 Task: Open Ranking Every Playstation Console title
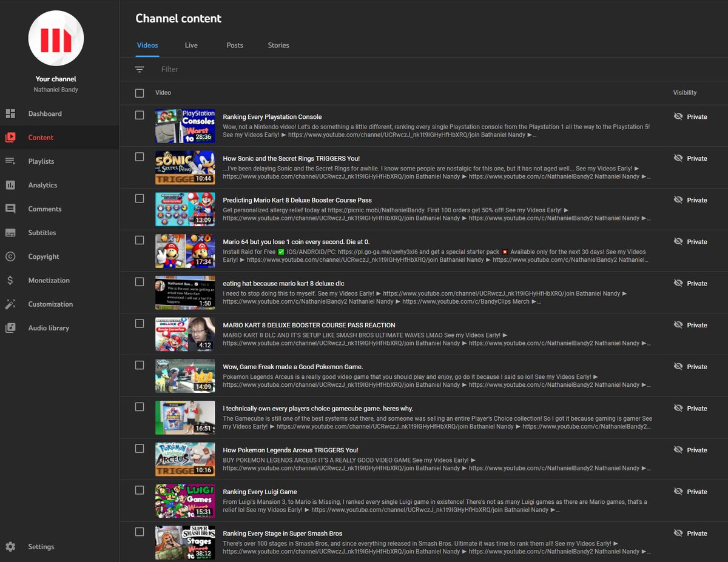(272, 117)
